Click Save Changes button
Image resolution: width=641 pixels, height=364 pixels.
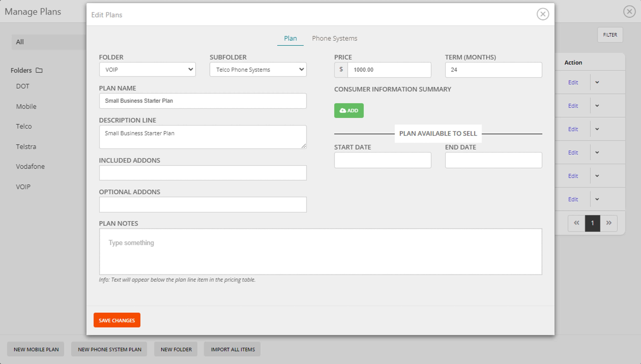click(x=117, y=320)
